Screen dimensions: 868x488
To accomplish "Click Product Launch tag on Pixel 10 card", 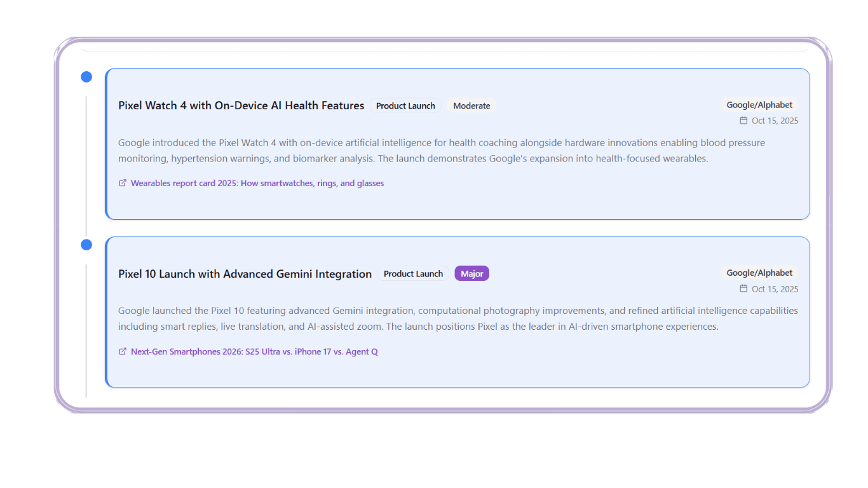I will click(x=413, y=274).
